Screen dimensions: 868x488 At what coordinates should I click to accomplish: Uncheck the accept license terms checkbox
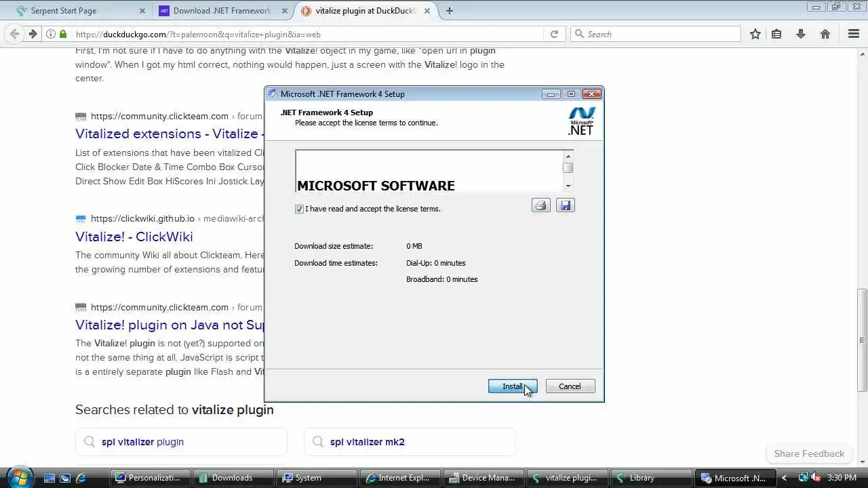[x=299, y=209]
